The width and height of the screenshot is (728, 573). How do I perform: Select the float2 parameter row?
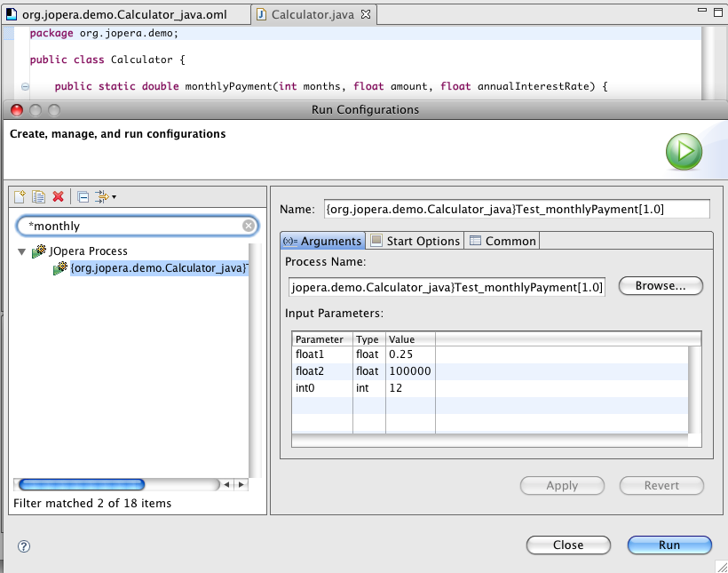point(490,370)
